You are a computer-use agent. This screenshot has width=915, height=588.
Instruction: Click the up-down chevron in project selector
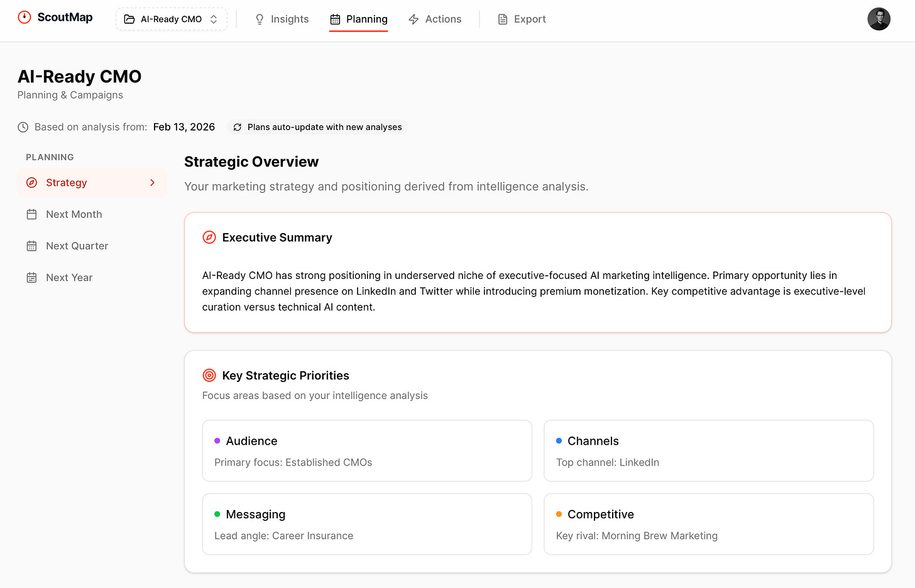pyautogui.click(x=214, y=19)
